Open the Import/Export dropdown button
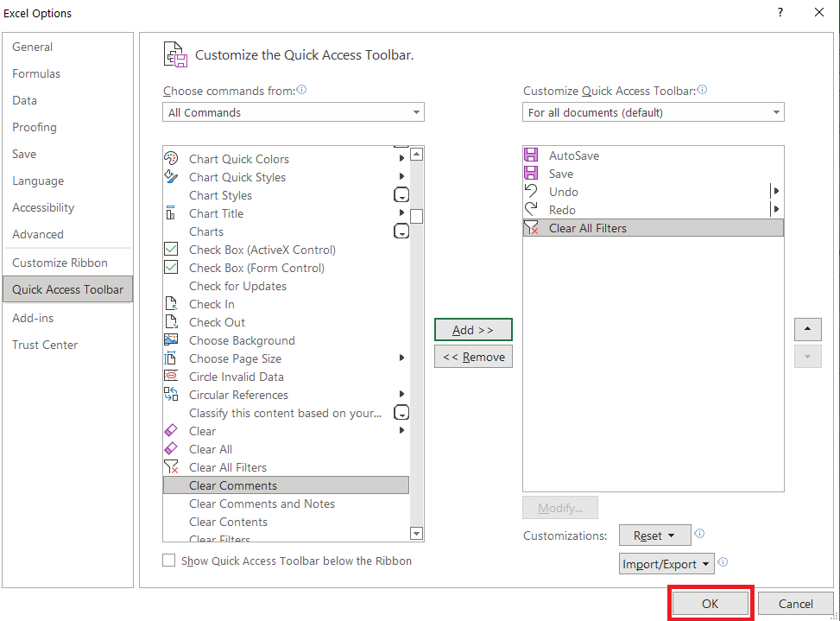The width and height of the screenshot is (840, 621). tap(666, 564)
